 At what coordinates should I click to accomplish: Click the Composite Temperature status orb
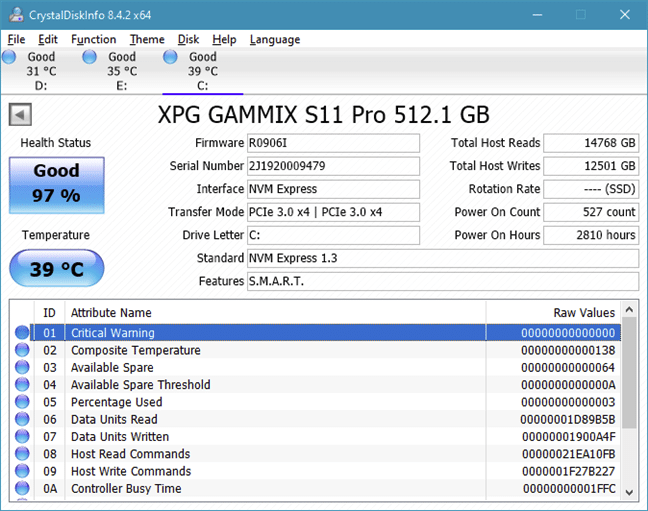tap(22, 351)
